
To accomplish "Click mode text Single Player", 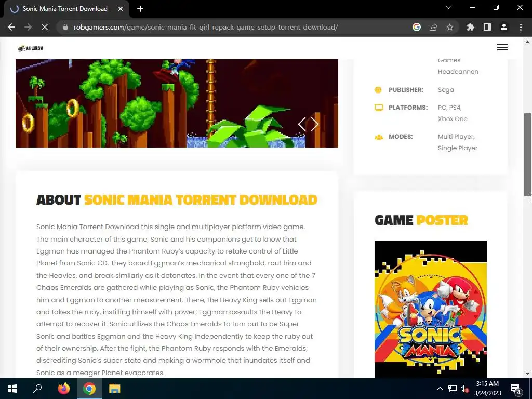I will [x=457, y=148].
